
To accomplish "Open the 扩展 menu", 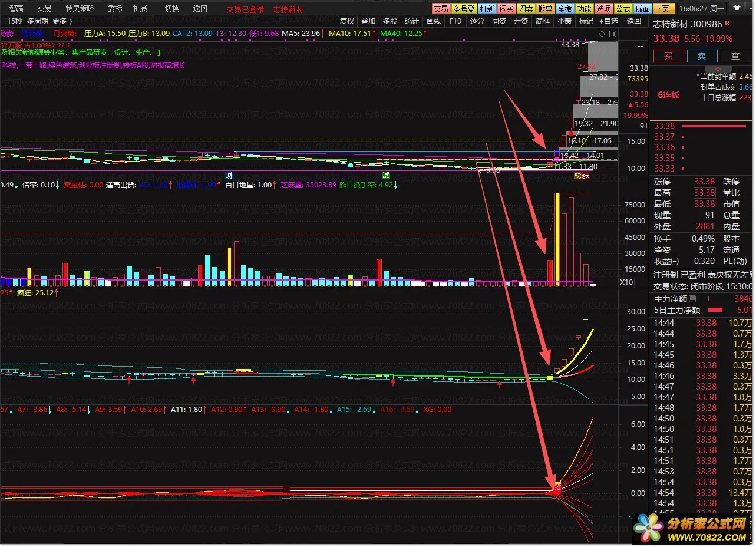I will (140, 9).
